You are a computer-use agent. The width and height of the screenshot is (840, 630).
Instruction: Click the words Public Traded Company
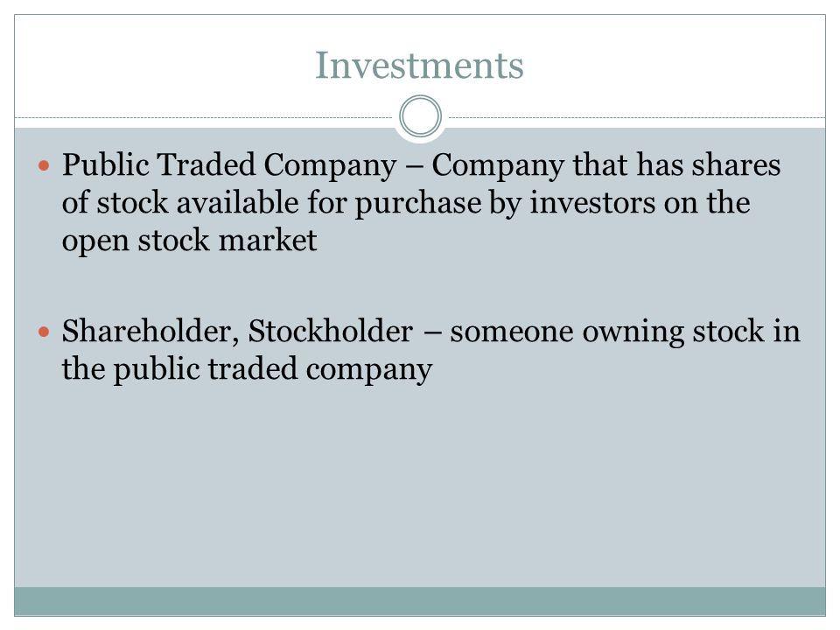tap(229, 165)
